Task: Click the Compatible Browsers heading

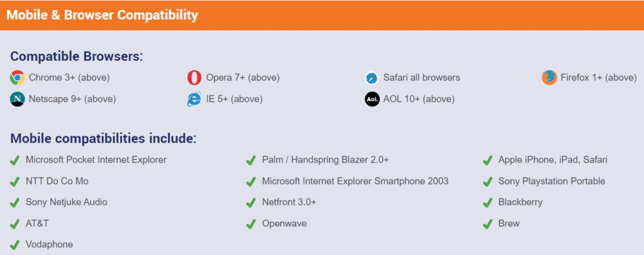Action: 76,56
